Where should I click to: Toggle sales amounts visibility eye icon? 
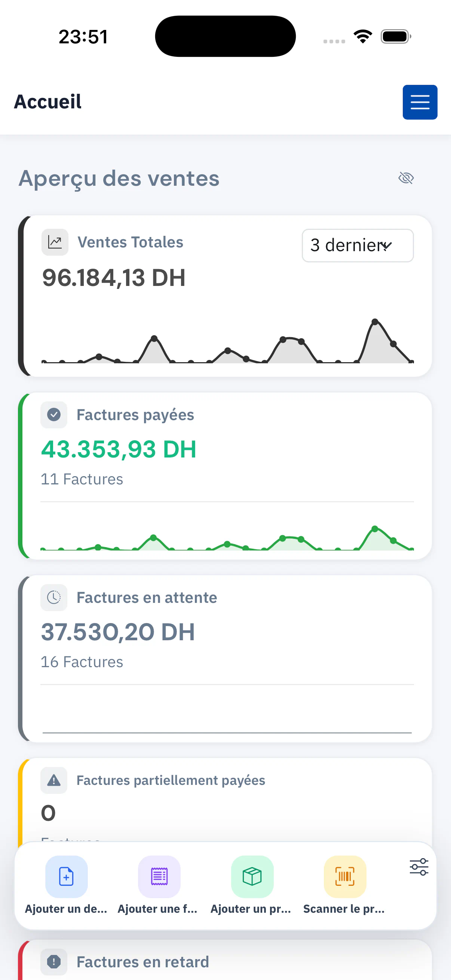click(x=406, y=178)
